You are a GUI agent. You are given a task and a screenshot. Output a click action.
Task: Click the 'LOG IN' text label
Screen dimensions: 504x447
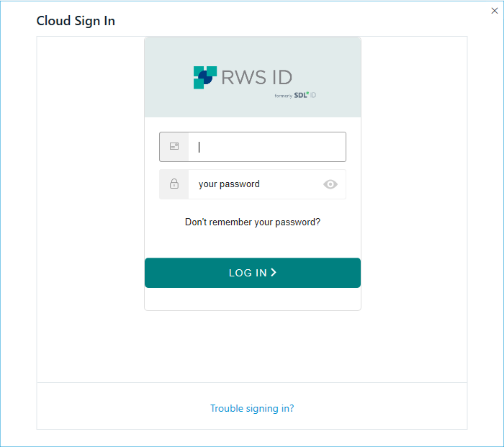click(x=248, y=273)
